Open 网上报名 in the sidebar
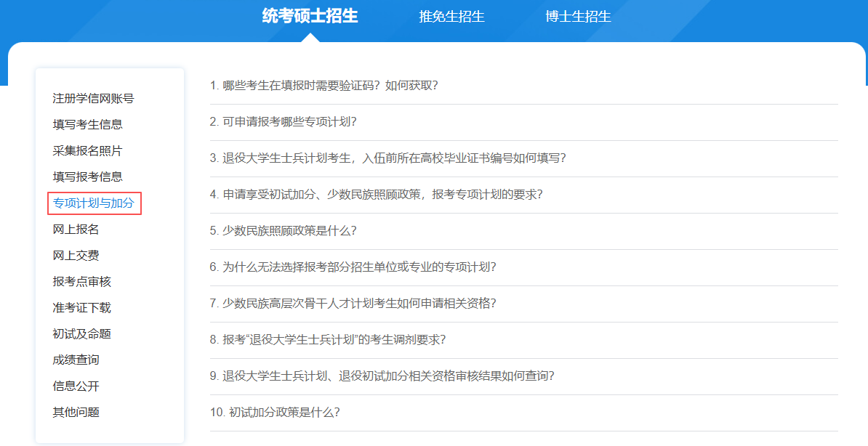 coord(76,229)
